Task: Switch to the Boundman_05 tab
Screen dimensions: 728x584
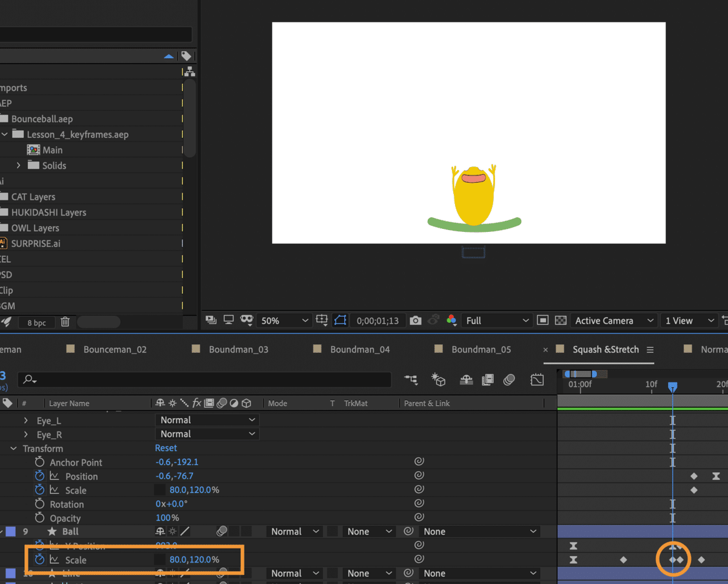Action: (x=481, y=349)
